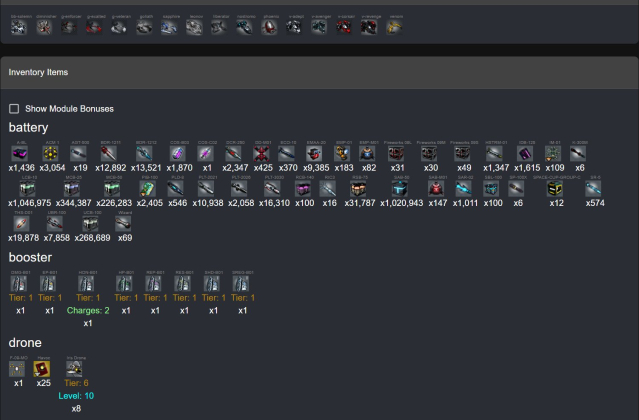The height and width of the screenshot is (420, 639).
Task: Select the EMP-01 battery item
Action: tap(342, 154)
